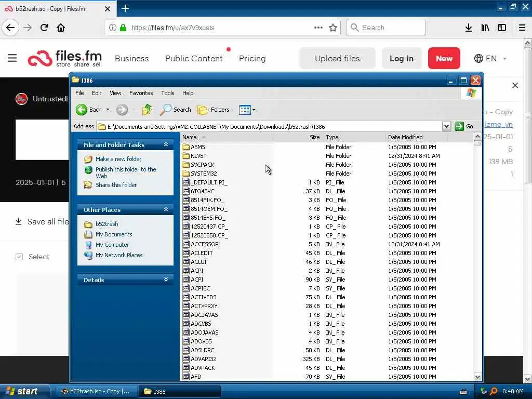
Task: Select the ASMS folder icon
Action: coord(186,147)
